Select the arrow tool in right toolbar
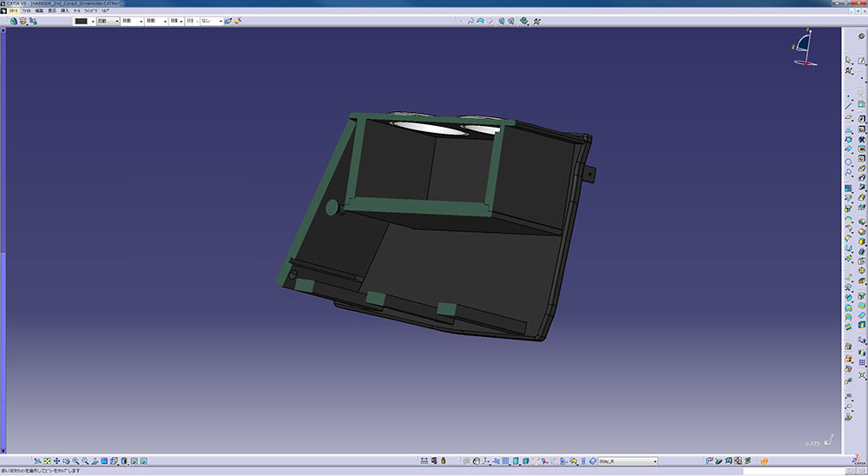This screenshot has width=868, height=476. coord(849,60)
